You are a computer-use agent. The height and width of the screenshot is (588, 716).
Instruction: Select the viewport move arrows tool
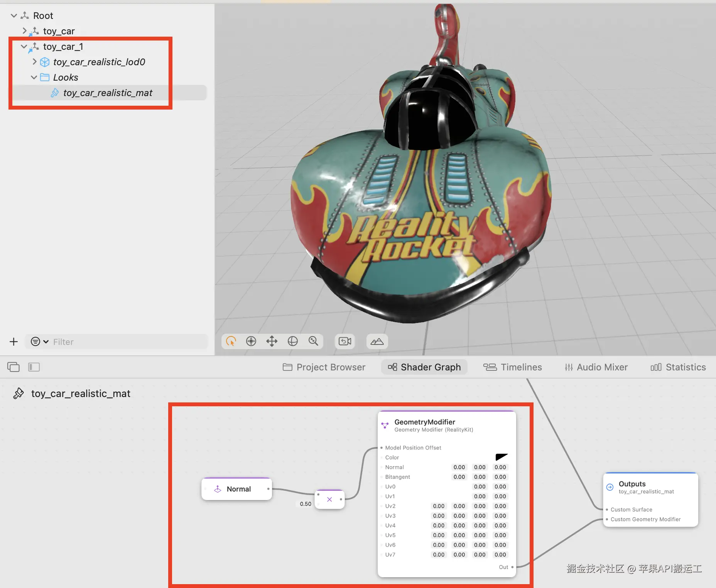coord(272,341)
